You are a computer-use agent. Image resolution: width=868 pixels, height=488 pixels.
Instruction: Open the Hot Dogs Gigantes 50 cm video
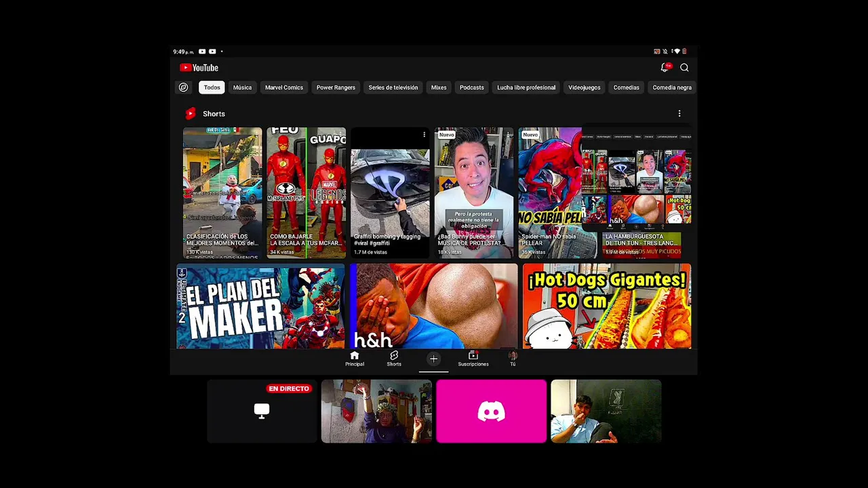pyautogui.click(x=607, y=306)
